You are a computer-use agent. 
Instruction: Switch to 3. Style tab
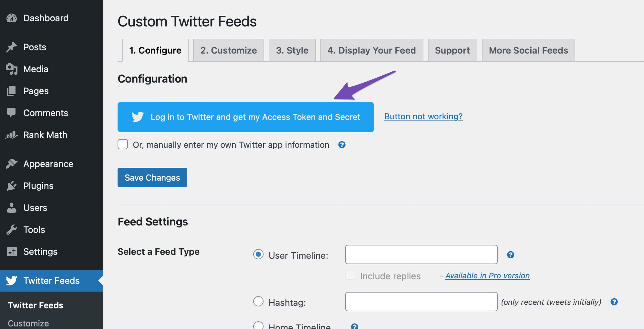[292, 50]
